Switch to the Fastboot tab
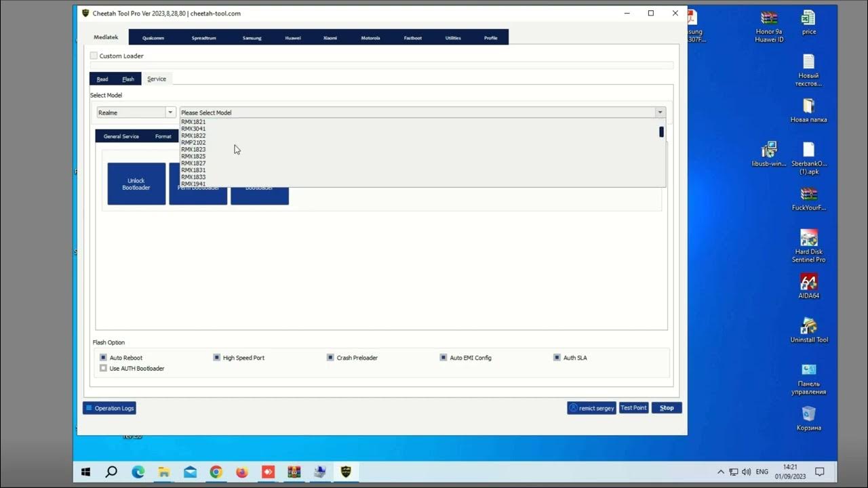 413,38
